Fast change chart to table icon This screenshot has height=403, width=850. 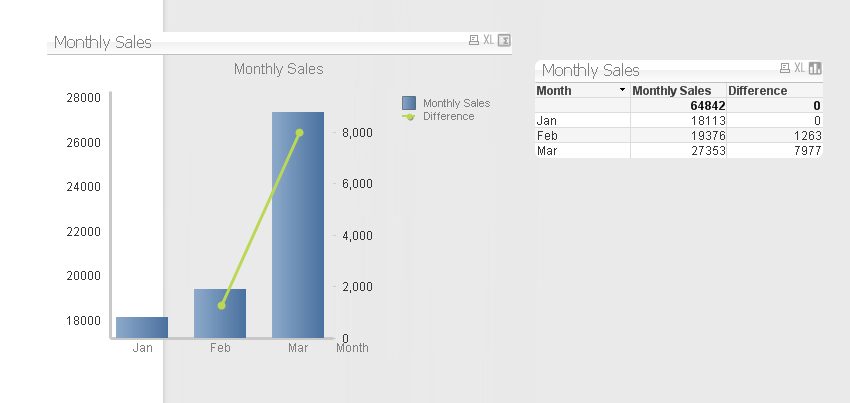tap(504, 40)
